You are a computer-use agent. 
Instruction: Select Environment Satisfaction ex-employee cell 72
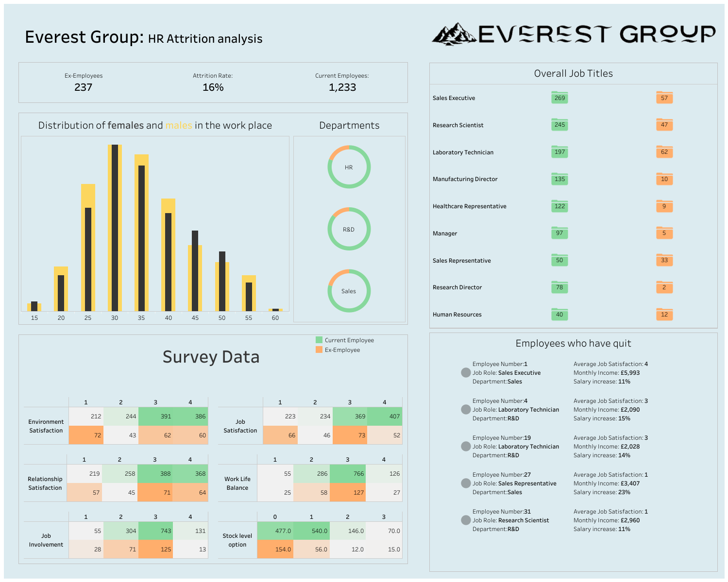86,435
